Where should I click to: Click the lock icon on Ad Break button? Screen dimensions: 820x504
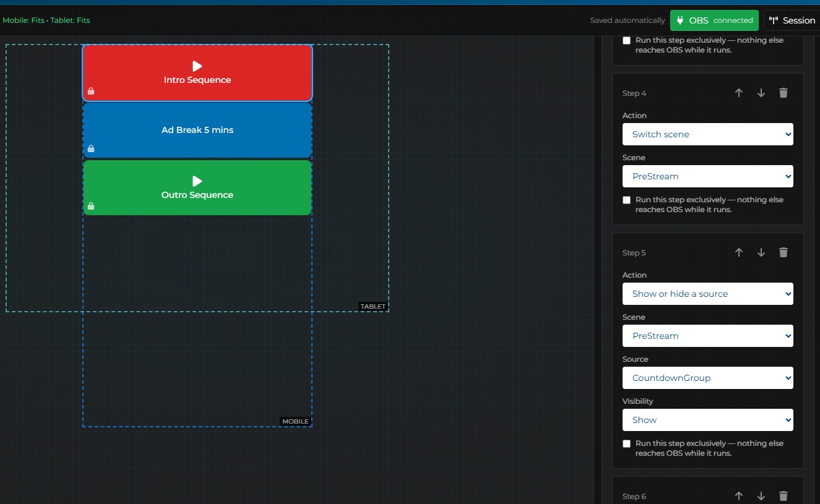coord(91,148)
